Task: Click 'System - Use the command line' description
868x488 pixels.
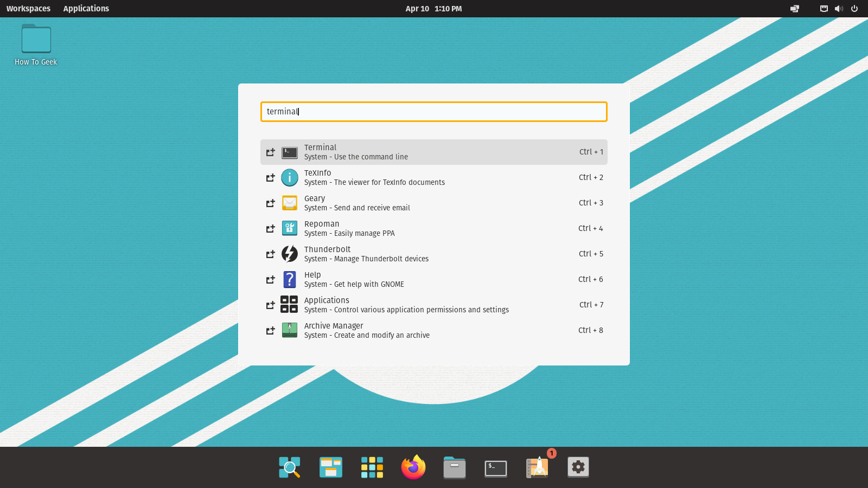Action: [x=356, y=157]
